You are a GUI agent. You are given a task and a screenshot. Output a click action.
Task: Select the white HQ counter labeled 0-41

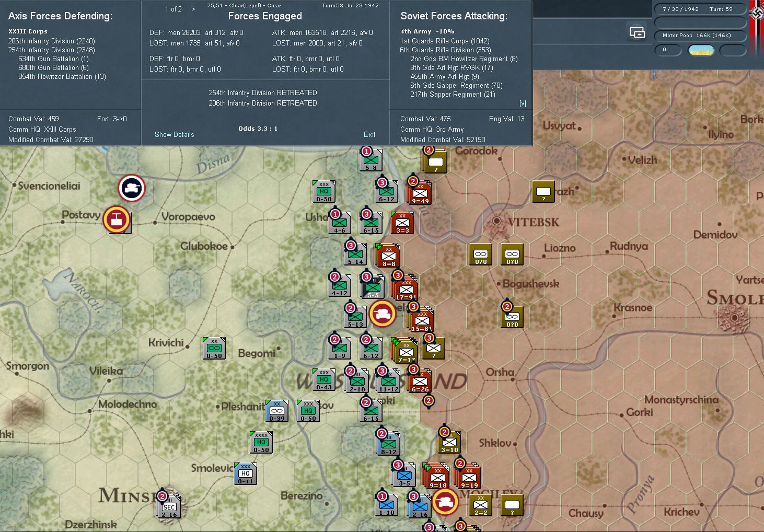tap(246, 474)
